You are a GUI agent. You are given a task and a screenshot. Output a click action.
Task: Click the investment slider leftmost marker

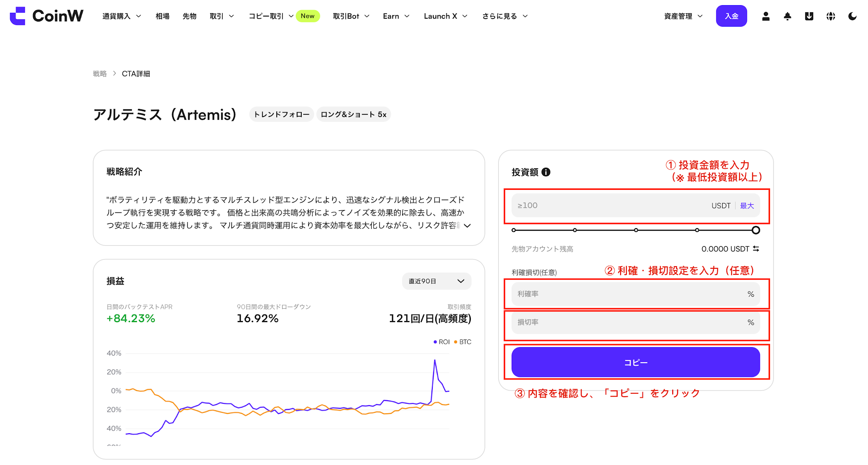[x=514, y=230]
